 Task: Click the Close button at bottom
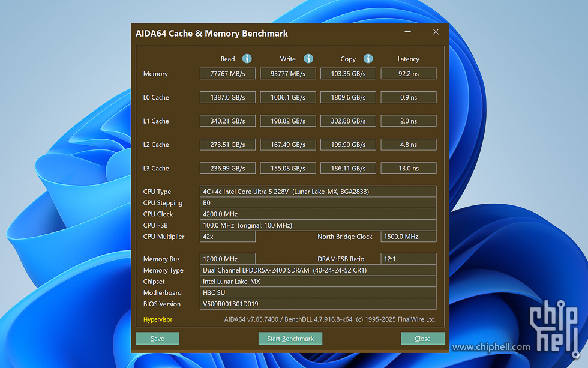pyautogui.click(x=422, y=339)
